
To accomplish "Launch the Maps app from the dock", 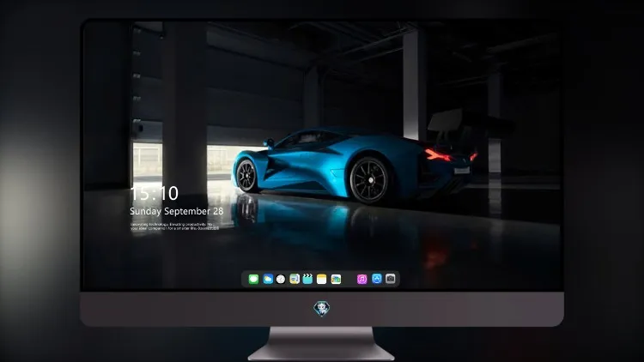I will pos(295,279).
